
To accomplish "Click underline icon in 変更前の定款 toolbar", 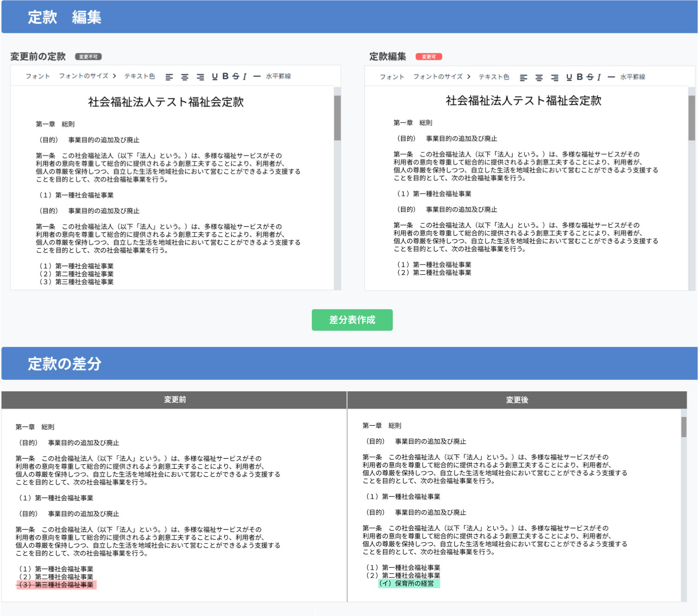I will coord(214,77).
